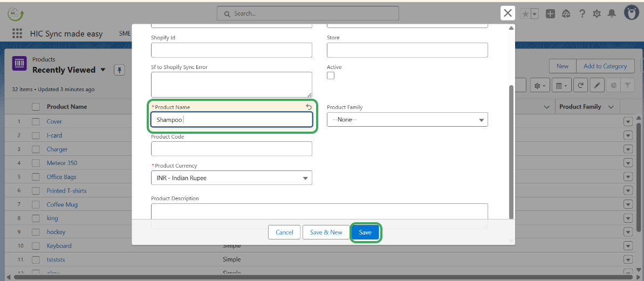Check the select-all box in header

pos(36,107)
